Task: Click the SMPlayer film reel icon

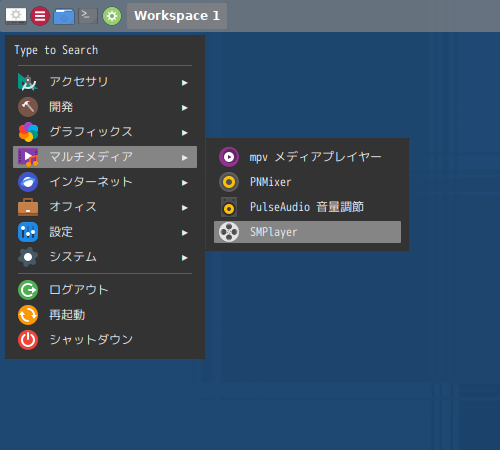Action: (x=229, y=232)
